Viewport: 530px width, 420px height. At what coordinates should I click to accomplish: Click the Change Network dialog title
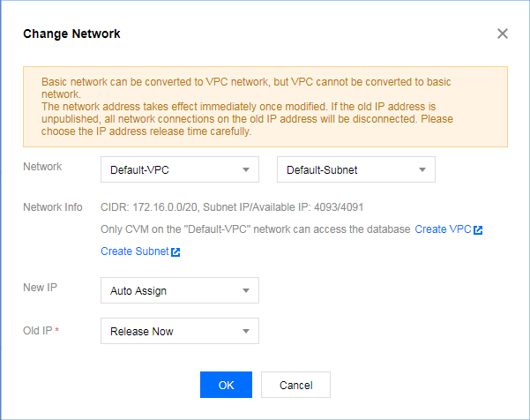coord(71,34)
